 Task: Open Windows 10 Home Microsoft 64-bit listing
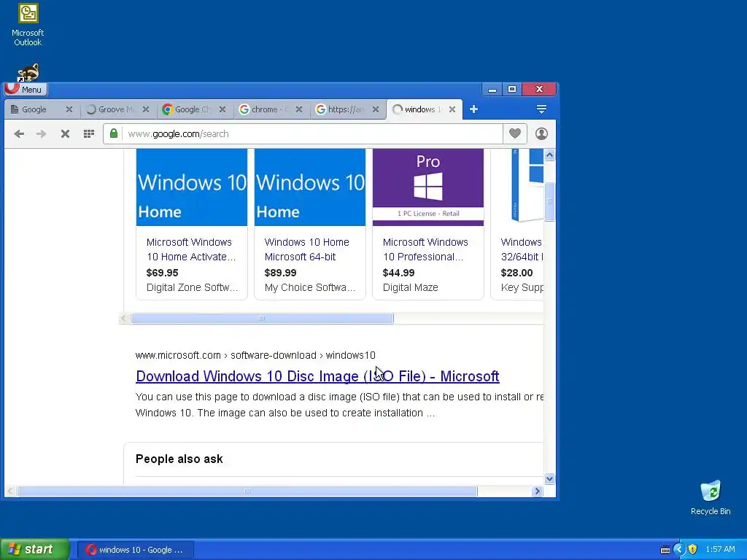coord(307,249)
